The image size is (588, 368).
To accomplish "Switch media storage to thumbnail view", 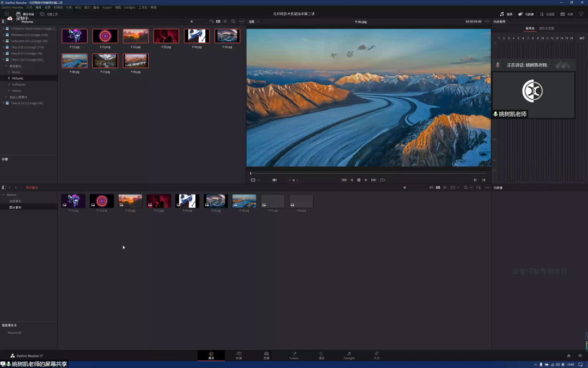I will (218, 21).
